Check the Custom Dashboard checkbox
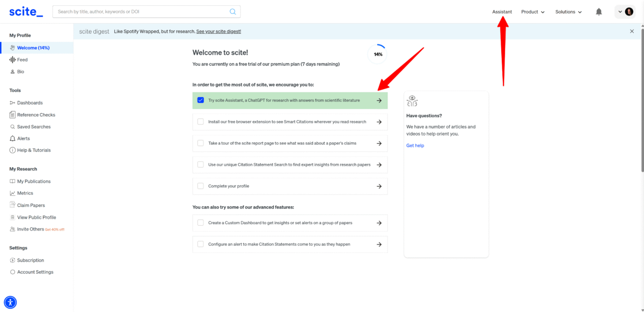 click(201, 222)
